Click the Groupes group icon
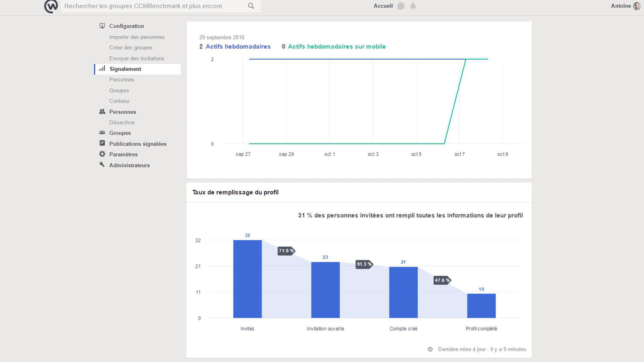 (102, 133)
